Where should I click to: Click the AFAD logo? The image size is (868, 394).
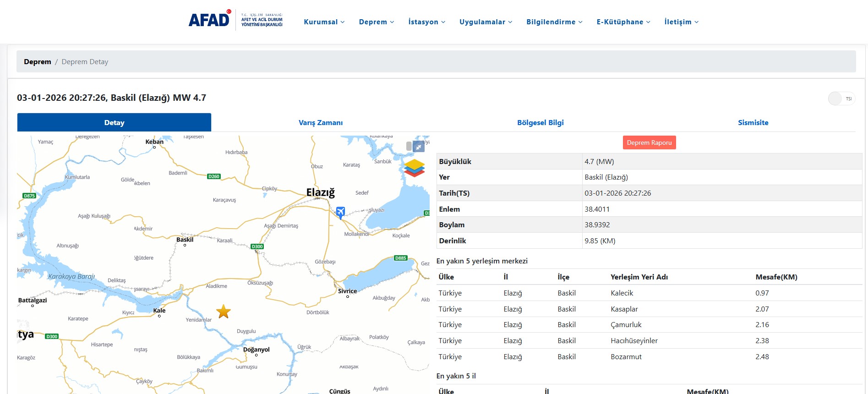[x=209, y=20]
